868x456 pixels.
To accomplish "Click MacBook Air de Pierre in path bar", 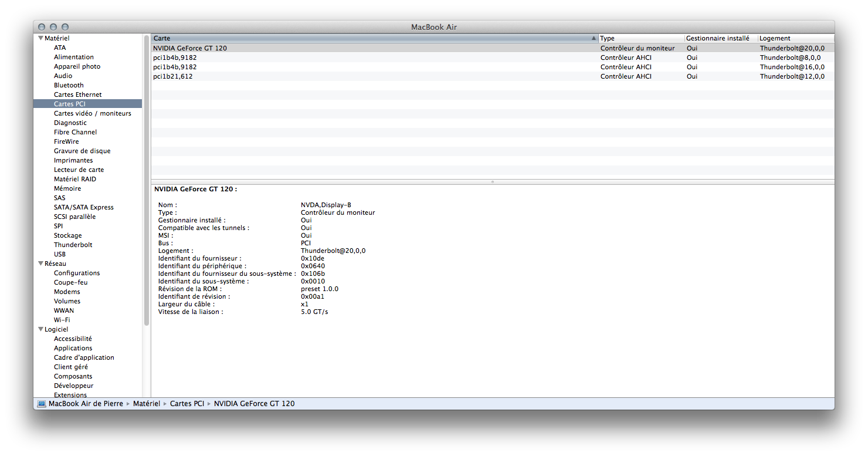I will point(86,404).
